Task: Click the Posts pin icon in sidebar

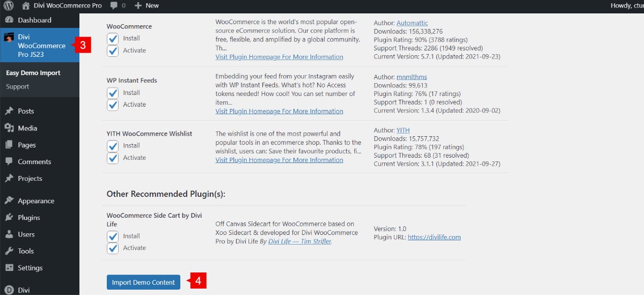Action: 9,111
